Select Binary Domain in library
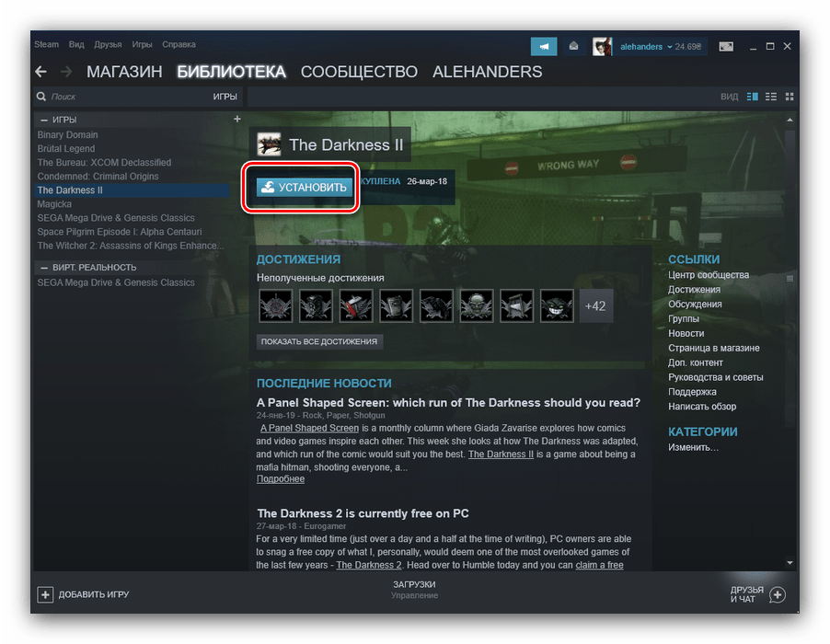The image size is (830, 644). [x=67, y=134]
